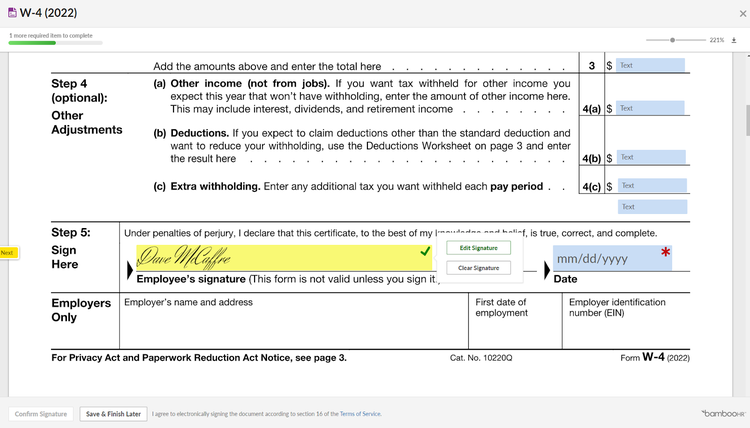Fill the 4(a) other income field
Viewport: 750px width, 428px height.
point(650,108)
